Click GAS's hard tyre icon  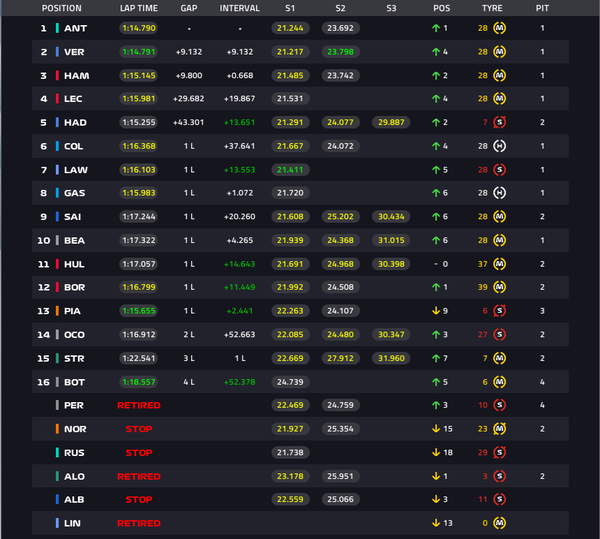[x=499, y=193]
